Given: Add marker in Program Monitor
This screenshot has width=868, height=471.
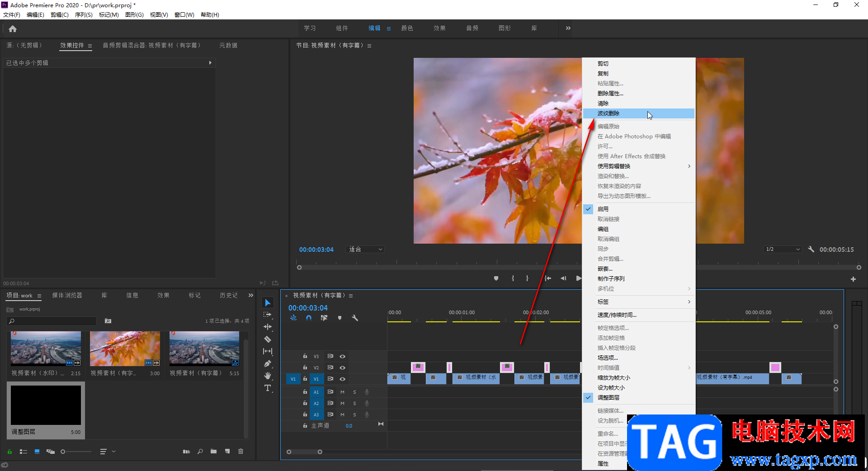Looking at the screenshot, I should coord(496,278).
